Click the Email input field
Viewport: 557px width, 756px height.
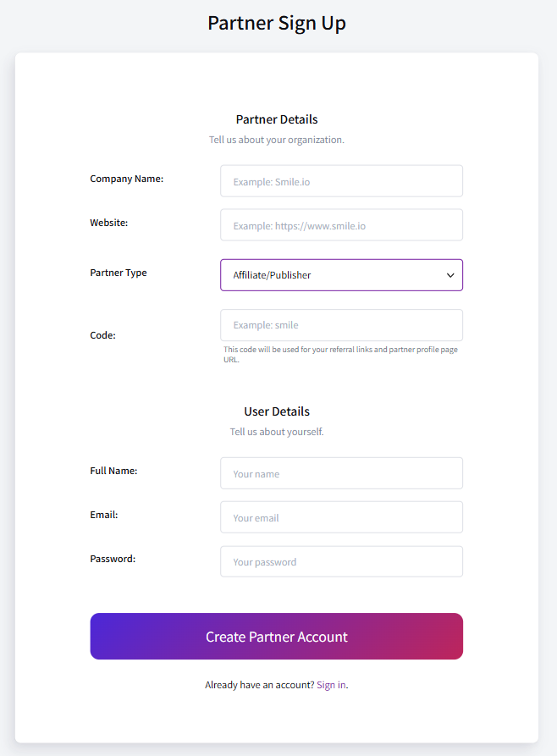click(341, 517)
